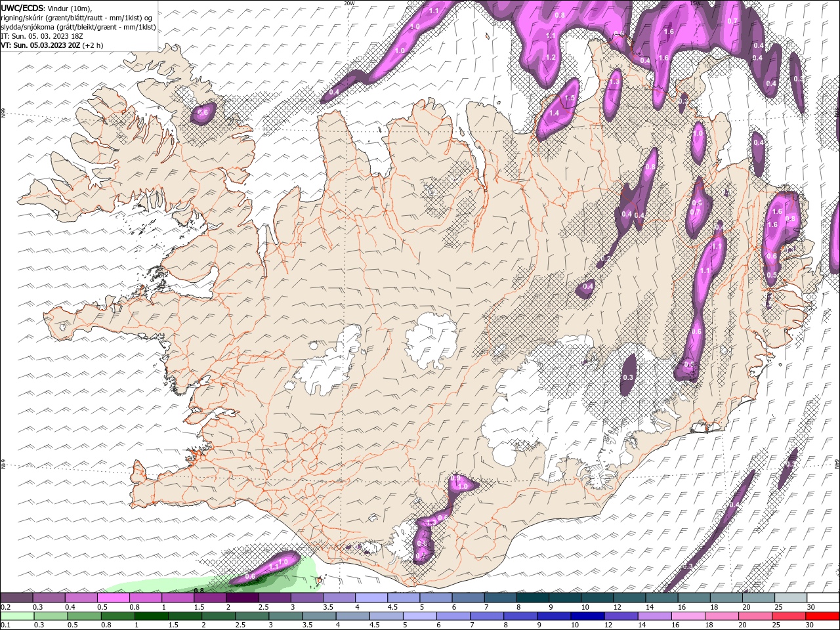
Task: Click the upper legend swatch between 18 and 20
Action: pyautogui.click(x=726, y=597)
